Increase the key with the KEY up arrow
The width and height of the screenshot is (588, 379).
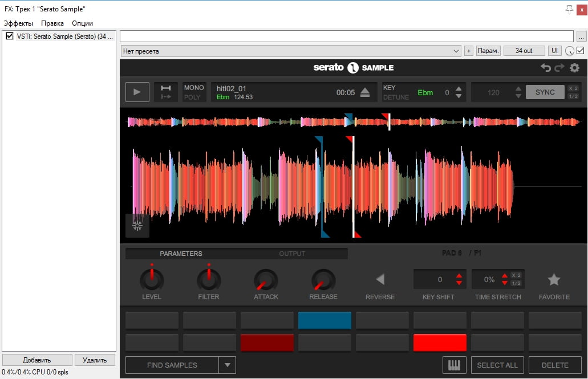click(x=459, y=89)
